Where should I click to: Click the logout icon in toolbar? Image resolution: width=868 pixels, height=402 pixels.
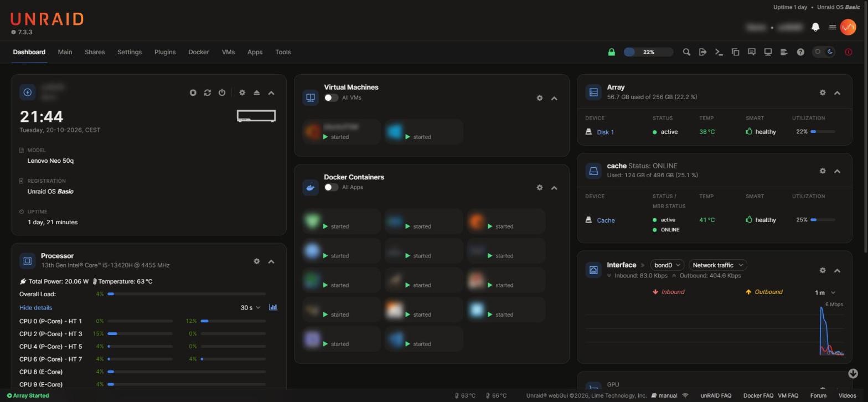pyautogui.click(x=702, y=52)
